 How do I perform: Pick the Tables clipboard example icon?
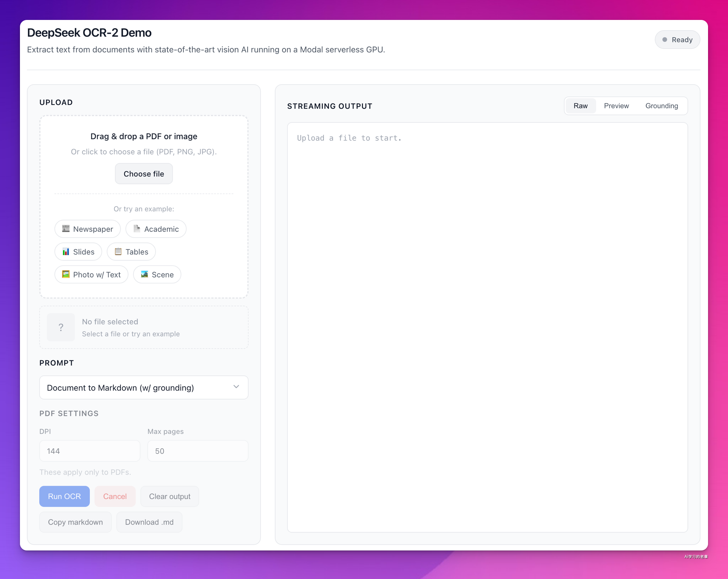[x=118, y=252]
